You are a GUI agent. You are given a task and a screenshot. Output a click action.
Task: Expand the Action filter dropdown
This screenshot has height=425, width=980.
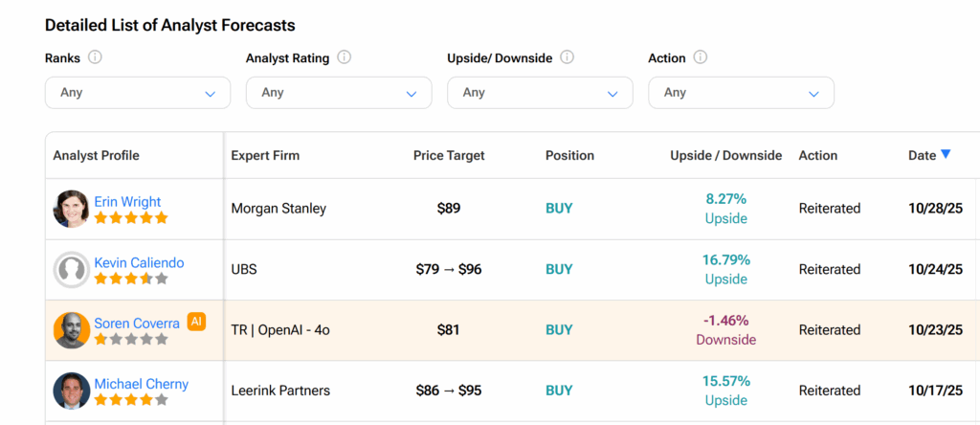click(x=741, y=93)
